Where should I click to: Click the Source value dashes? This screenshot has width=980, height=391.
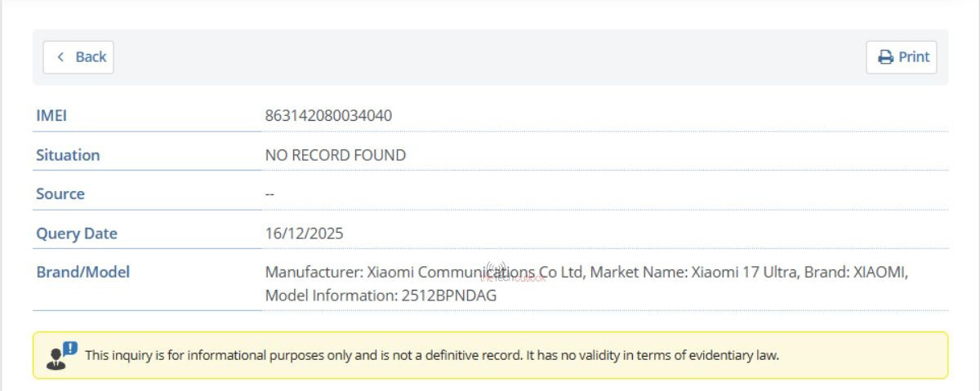[x=269, y=194]
